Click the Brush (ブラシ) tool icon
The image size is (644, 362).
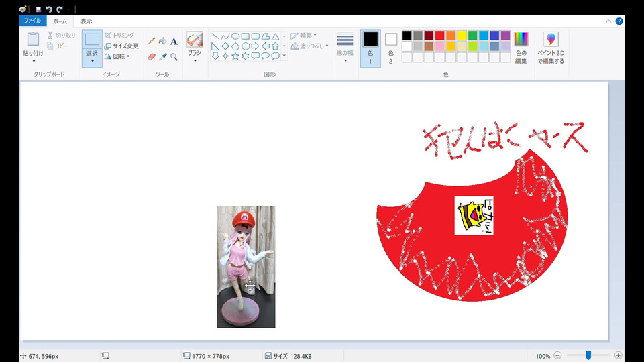pyautogui.click(x=195, y=40)
